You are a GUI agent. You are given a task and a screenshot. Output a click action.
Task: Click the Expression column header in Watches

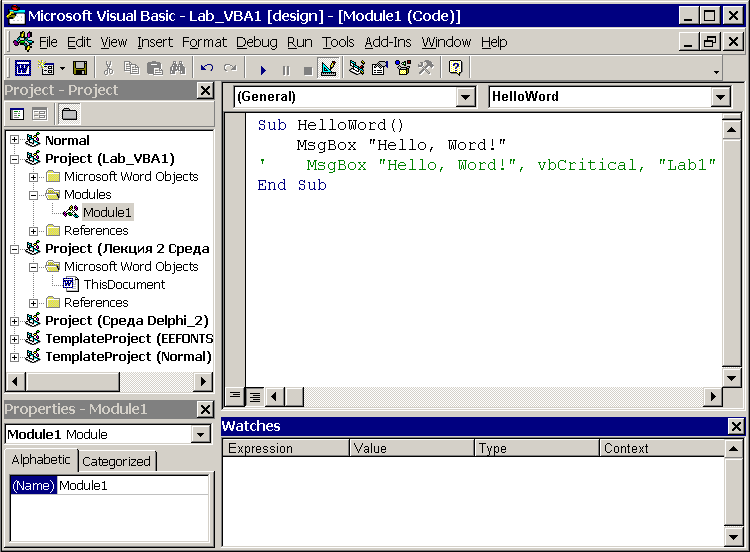[286, 448]
